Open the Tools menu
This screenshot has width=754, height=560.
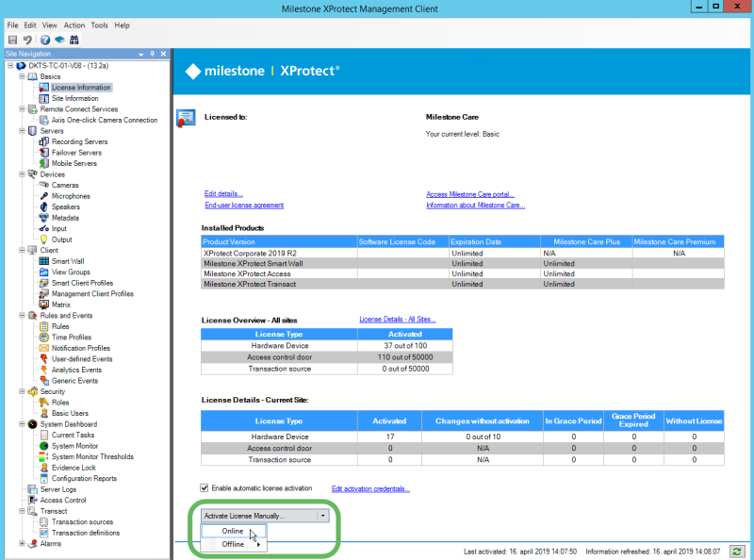(x=99, y=25)
